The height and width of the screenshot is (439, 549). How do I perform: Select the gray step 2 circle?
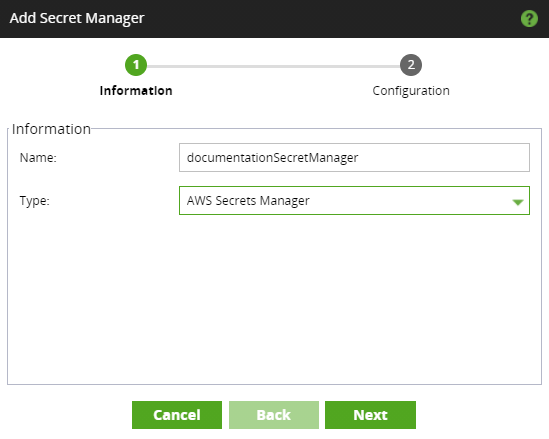pos(411,65)
